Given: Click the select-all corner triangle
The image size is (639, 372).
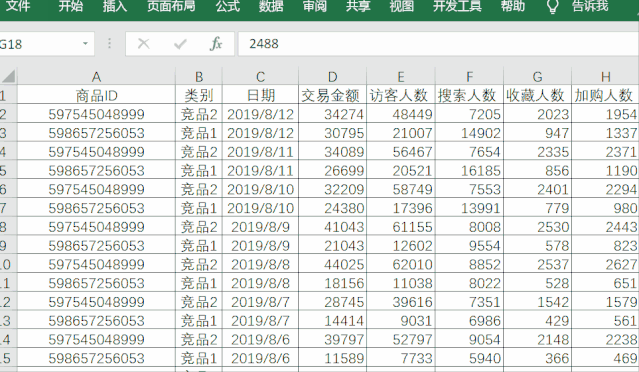Looking at the screenshot, I should pyautogui.click(x=8, y=76).
